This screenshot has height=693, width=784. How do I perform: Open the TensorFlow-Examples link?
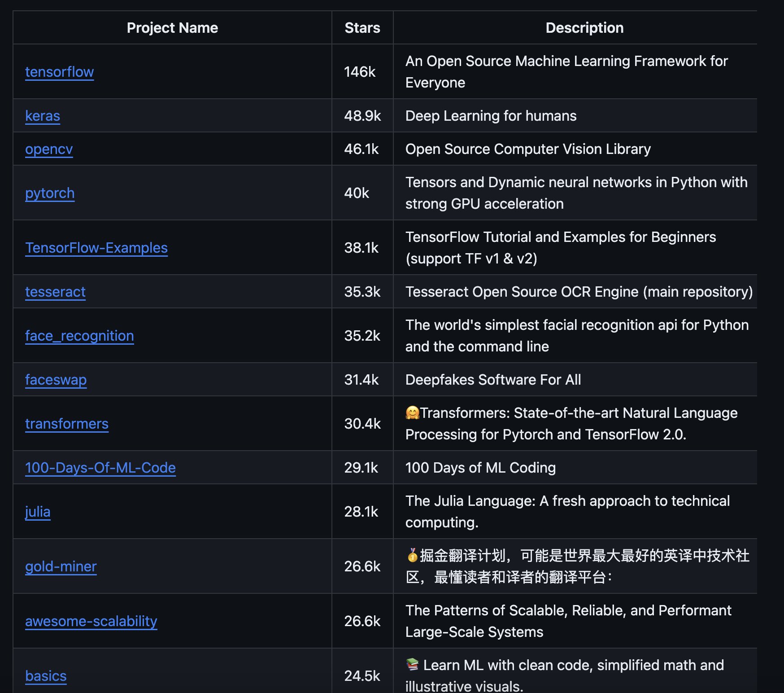tap(96, 248)
